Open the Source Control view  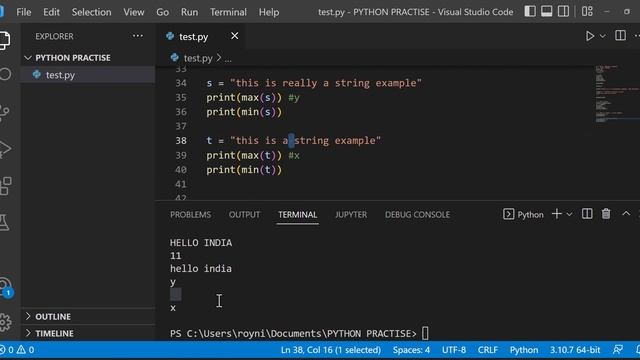tap(5, 112)
